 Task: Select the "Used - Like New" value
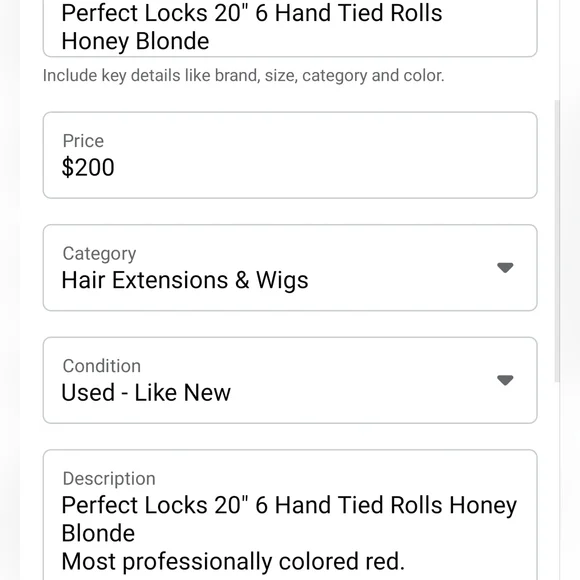pos(146,392)
